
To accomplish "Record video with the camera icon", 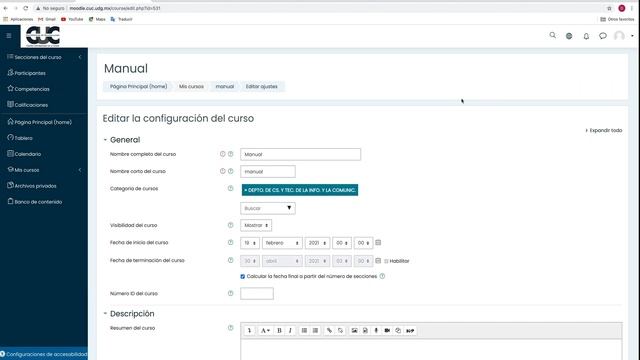I will (387, 331).
